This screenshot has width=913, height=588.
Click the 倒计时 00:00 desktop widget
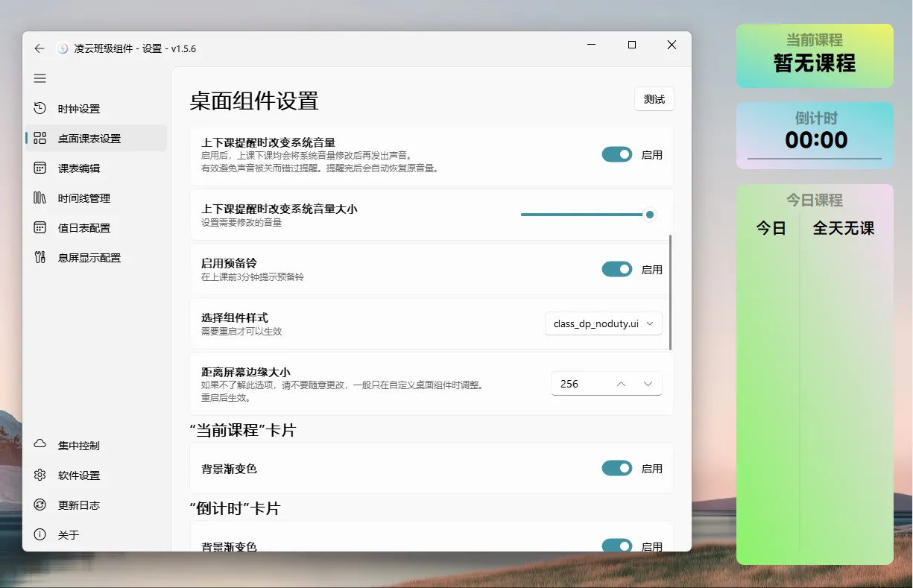point(815,136)
